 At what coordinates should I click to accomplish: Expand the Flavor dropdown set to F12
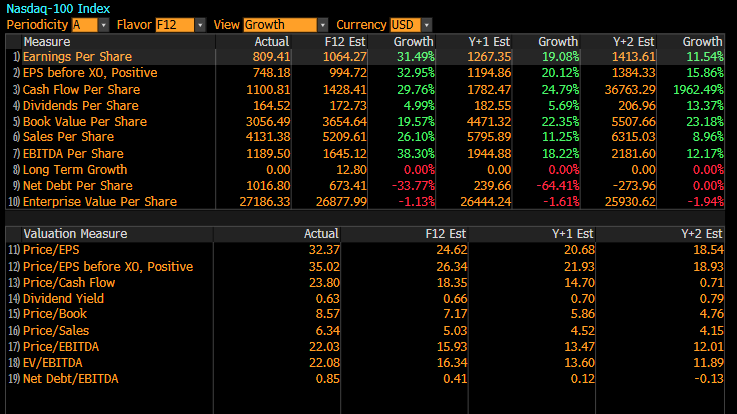[x=181, y=24]
